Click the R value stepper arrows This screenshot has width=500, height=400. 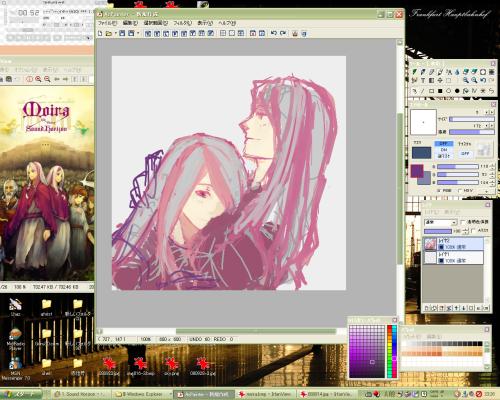coord(492,166)
